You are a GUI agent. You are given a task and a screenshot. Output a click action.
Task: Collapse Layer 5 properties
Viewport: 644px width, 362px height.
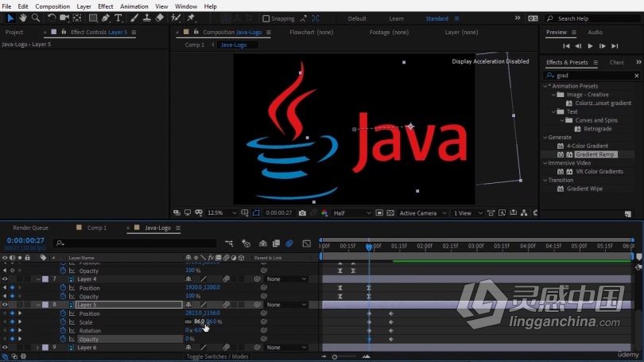click(x=38, y=305)
